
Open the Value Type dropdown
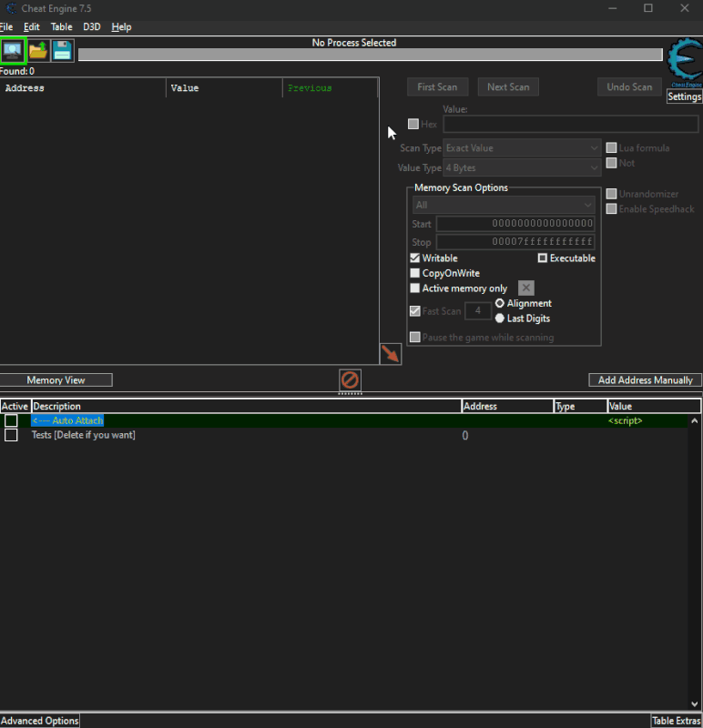point(523,168)
